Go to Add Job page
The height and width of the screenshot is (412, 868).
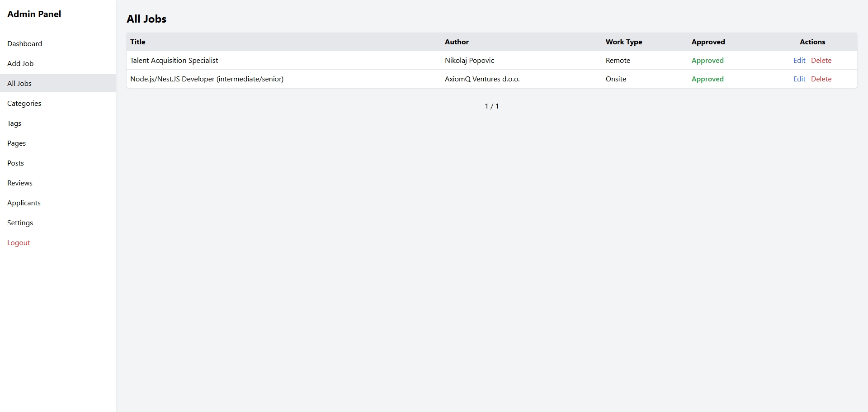click(x=20, y=63)
